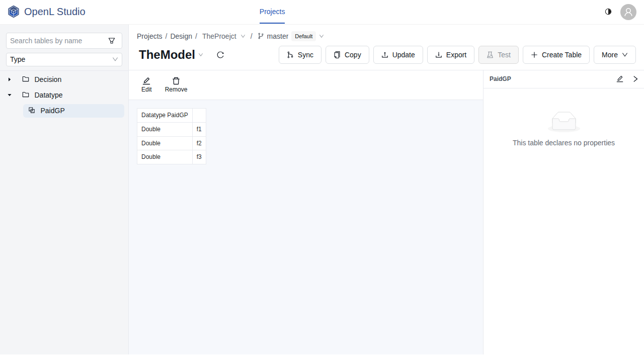Click the Double cell in the f1 row
644x362 pixels.
165,129
